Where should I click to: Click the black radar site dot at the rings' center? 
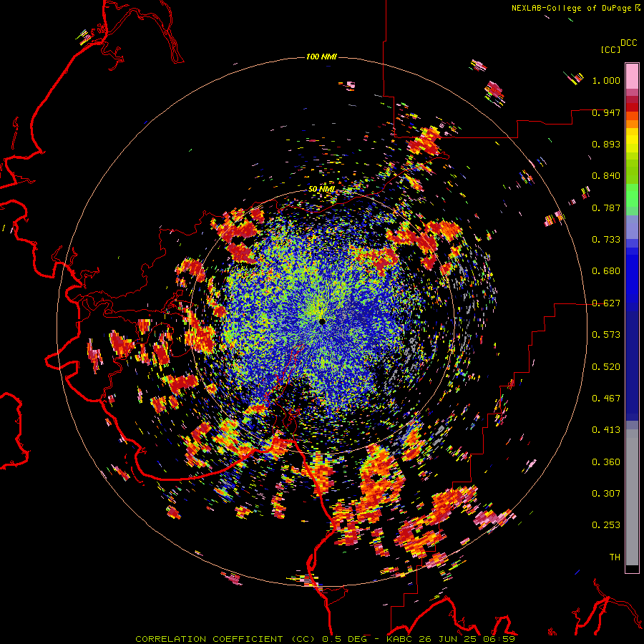click(x=322, y=321)
